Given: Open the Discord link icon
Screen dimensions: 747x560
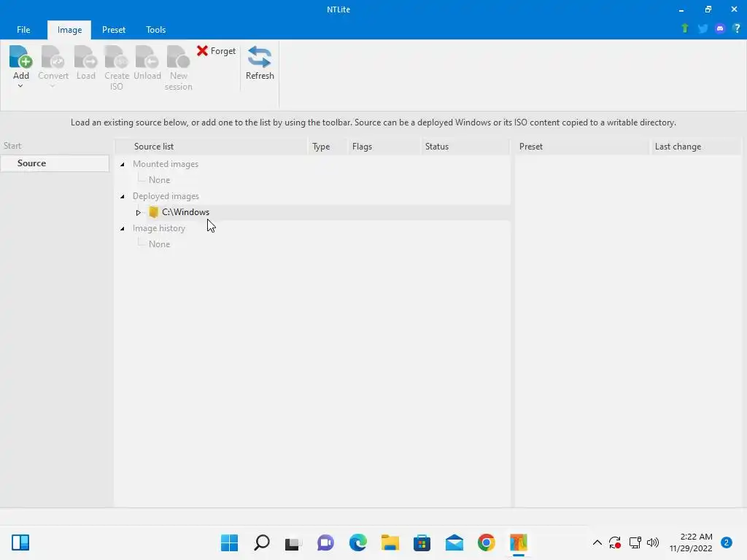Looking at the screenshot, I should (x=720, y=28).
